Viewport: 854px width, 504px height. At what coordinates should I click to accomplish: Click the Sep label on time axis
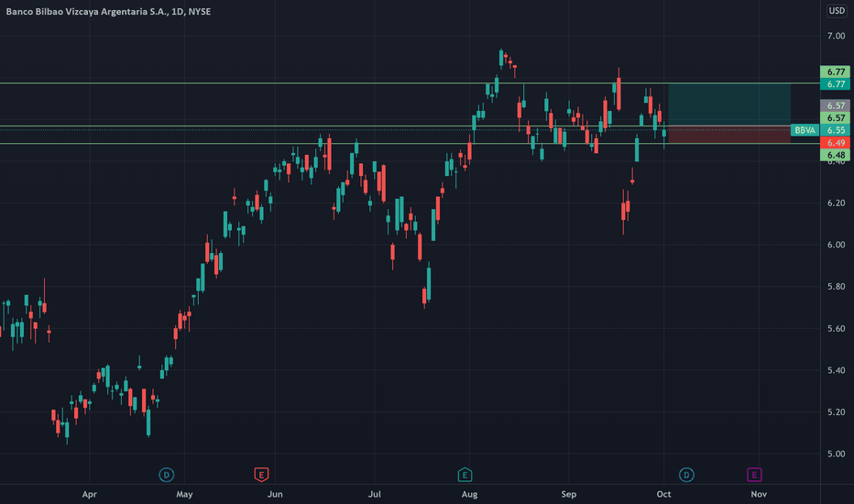coord(569,494)
